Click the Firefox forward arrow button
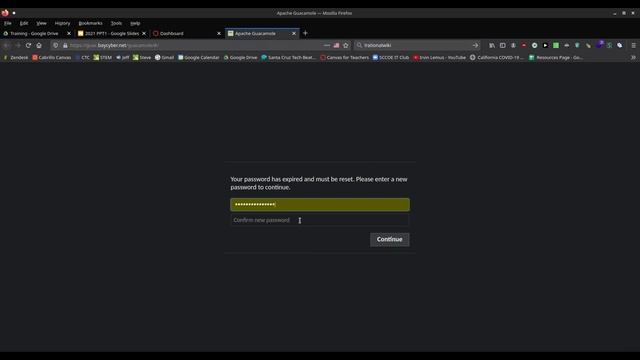 click(x=18, y=45)
